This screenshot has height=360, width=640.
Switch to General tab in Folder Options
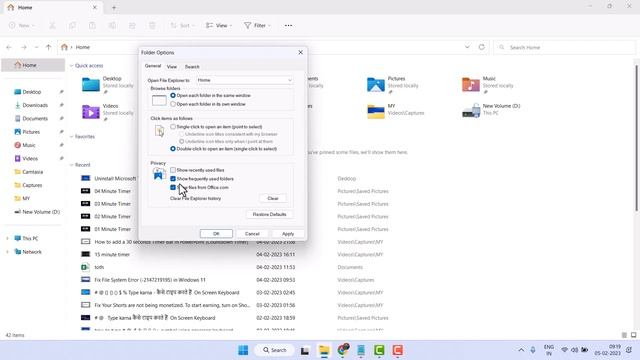153,66
